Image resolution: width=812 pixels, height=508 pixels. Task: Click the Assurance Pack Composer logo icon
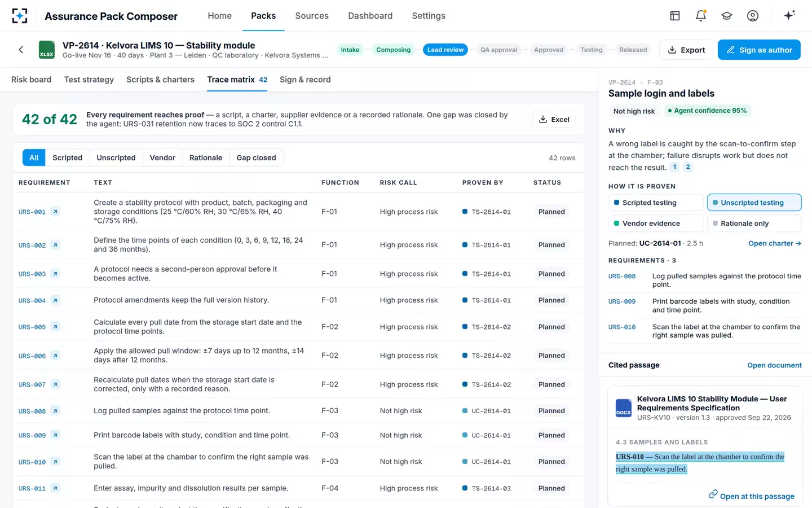click(20, 16)
